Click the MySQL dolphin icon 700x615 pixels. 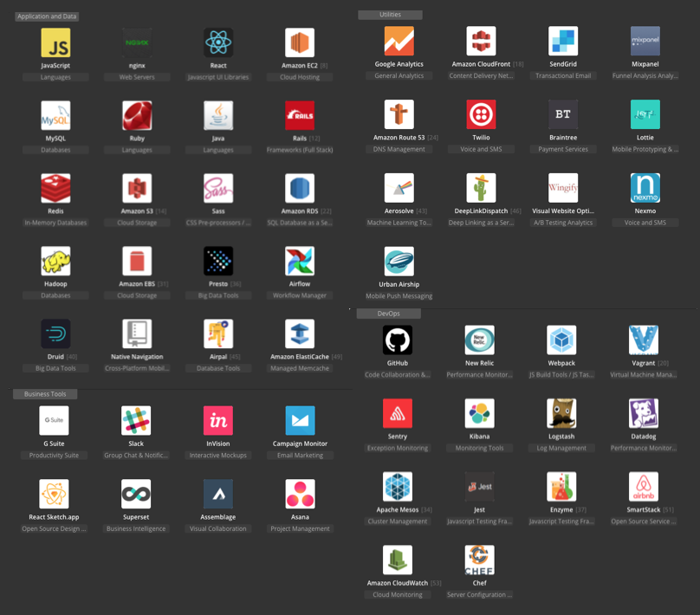tap(55, 115)
